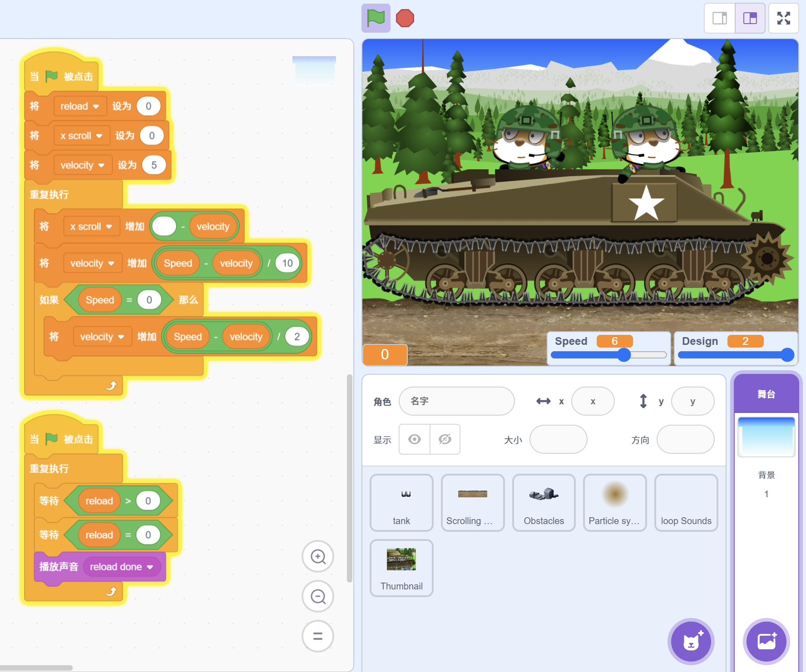Screen dimensions: 806x672
Task: Expand the reload done sound dropdown
Action: click(x=150, y=567)
